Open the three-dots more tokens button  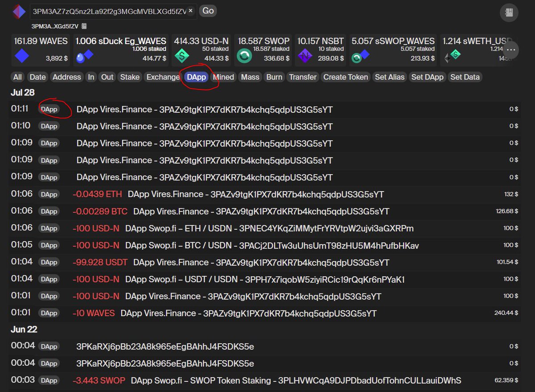[511, 50]
